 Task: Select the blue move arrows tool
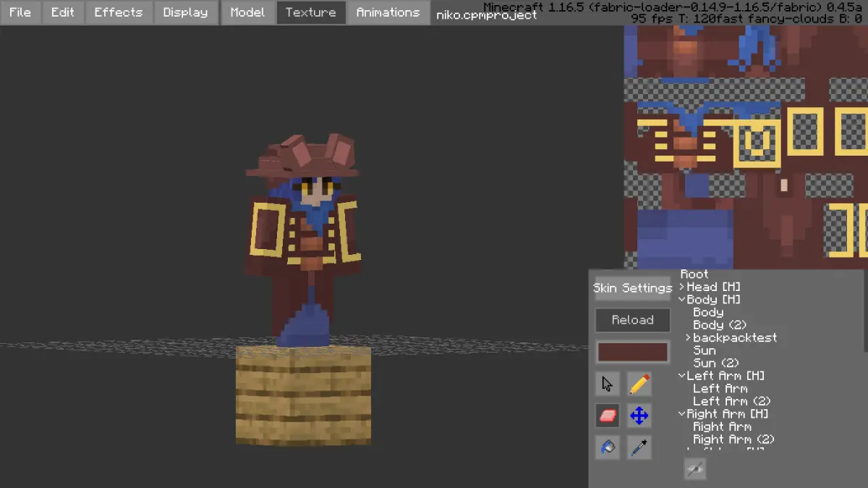639,416
